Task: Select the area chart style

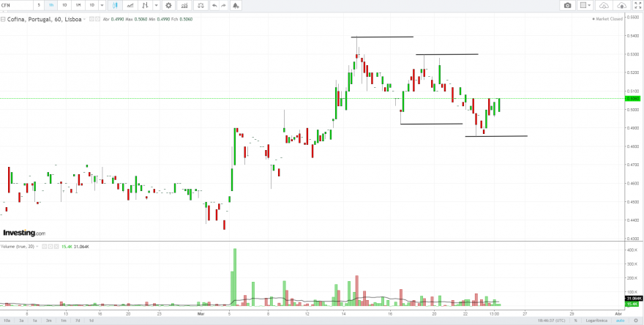Action: [130, 5]
